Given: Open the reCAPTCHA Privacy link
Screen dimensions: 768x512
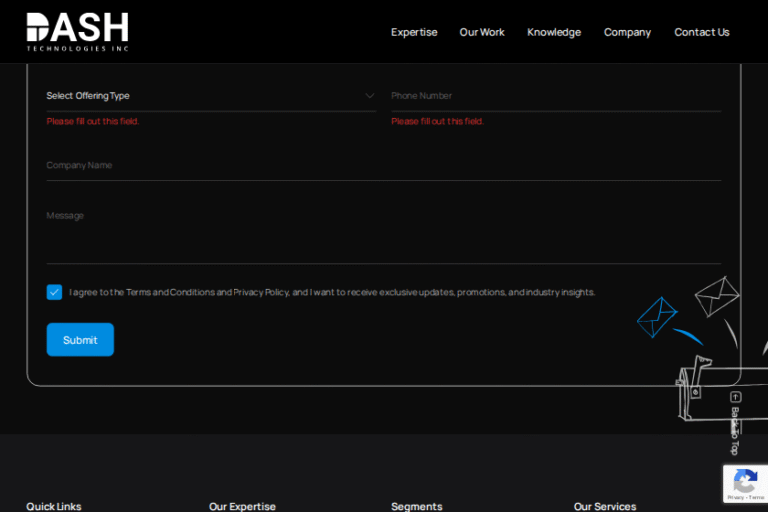Looking at the screenshot, I should click(735, 497).
